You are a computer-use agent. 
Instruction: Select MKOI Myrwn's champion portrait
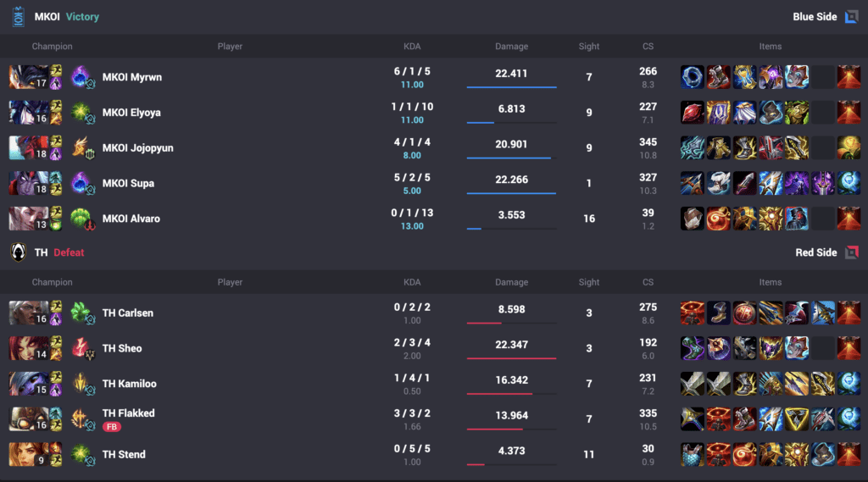coord(28,77)
